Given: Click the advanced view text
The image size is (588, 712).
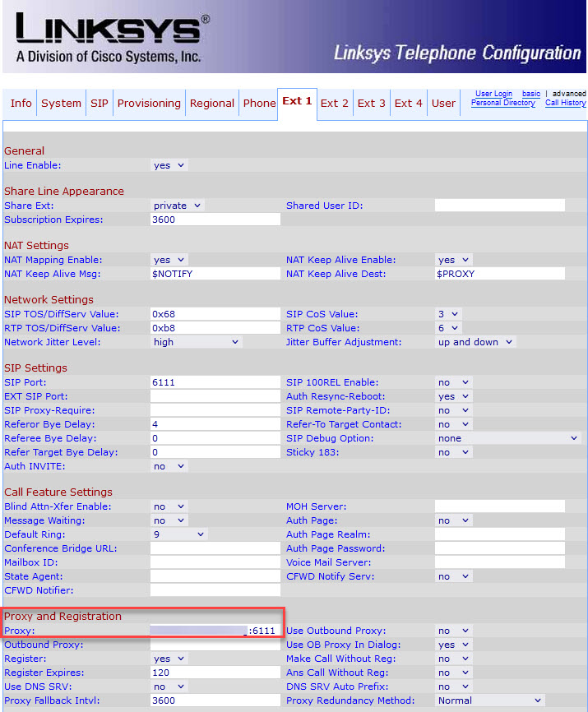Looking at the screenshot, I should pos(569,94).
